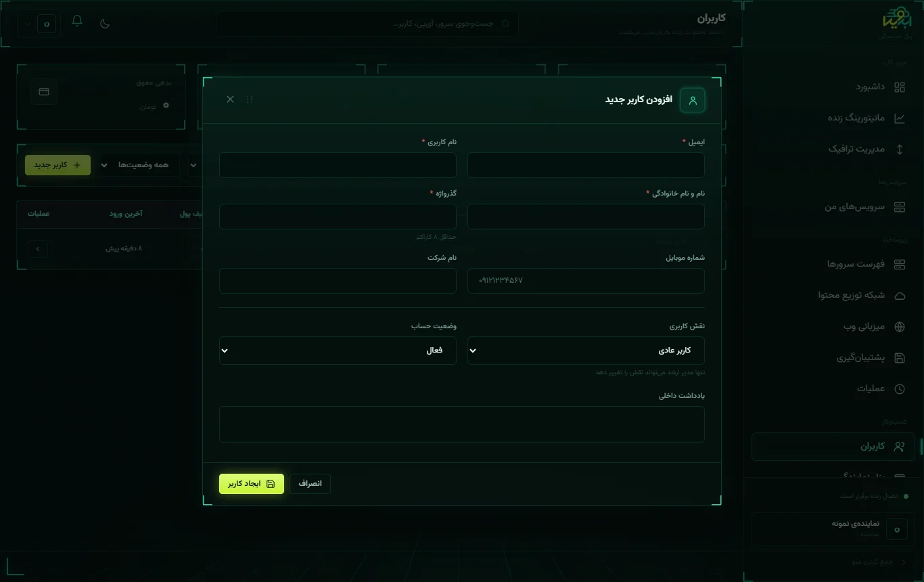
Task: Click the Live Monitoring chart icon
Action: tap(900, 118)
